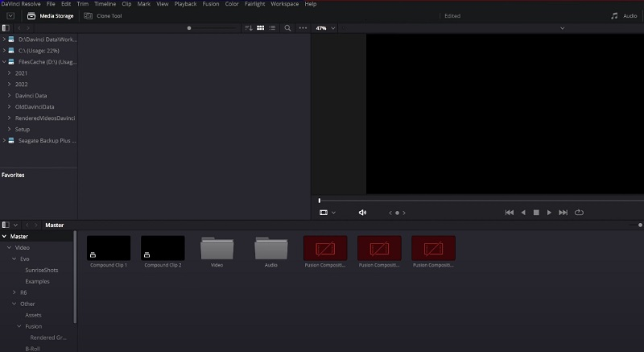Expand the Seagate Backup Plus drive
This screenshot has width=644, height=352.
pyautogui.click(x=4, y=140)
